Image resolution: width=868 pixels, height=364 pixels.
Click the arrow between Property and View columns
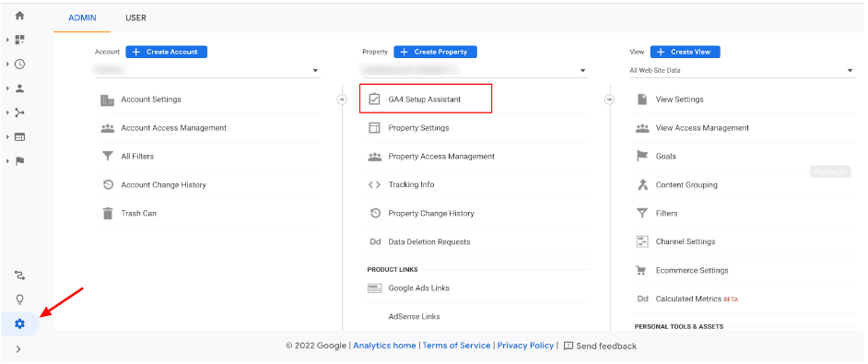(609, 100)
